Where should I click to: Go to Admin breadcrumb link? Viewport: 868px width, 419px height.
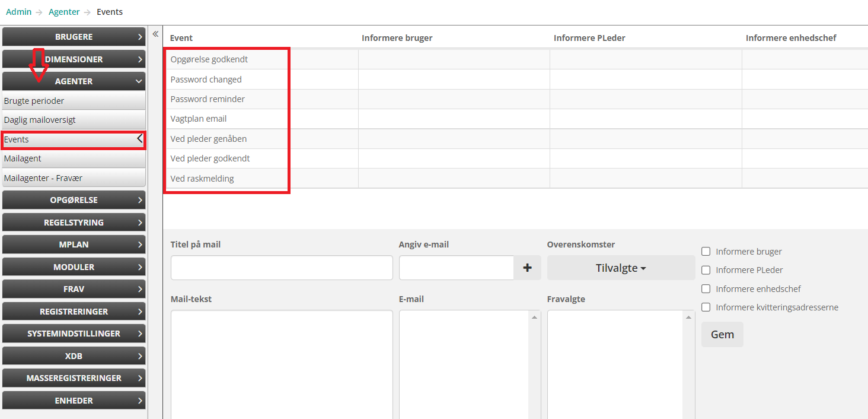point(18,12)
